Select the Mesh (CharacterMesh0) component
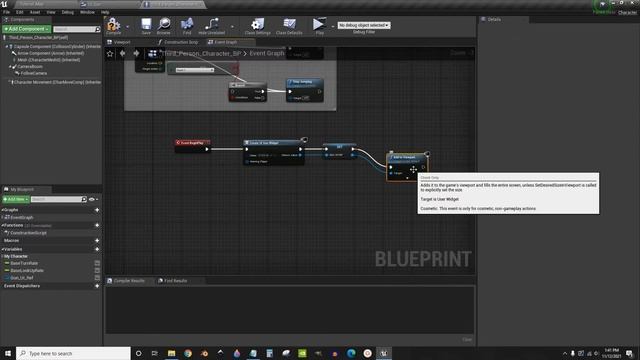Viewport: 640px width, 360px height. [x=48, y=60]
